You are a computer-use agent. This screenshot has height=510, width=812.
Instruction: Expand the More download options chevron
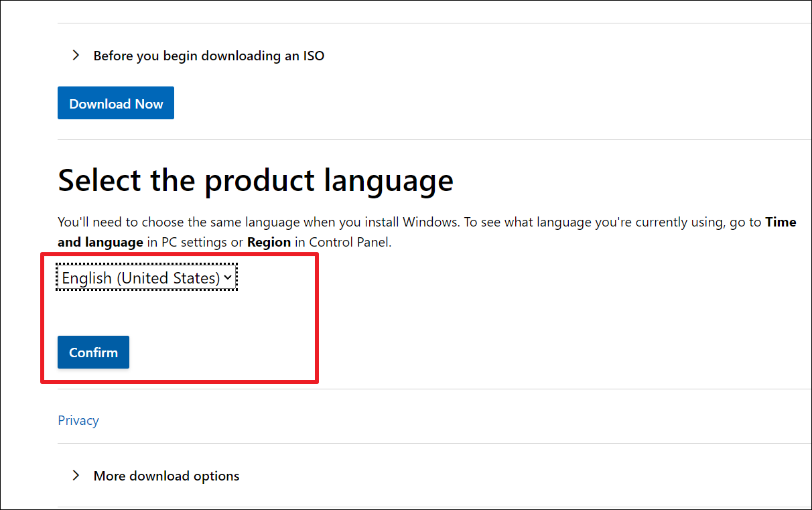[x=76, y=476]
